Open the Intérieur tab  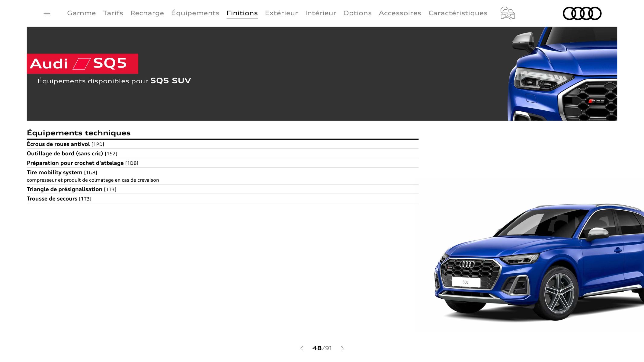tap(321, 13)
